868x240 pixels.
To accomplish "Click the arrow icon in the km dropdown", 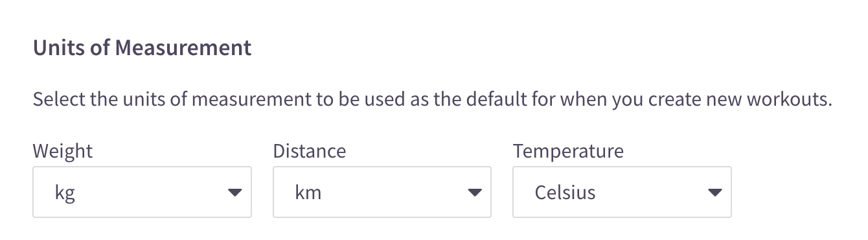I will 475,193.
